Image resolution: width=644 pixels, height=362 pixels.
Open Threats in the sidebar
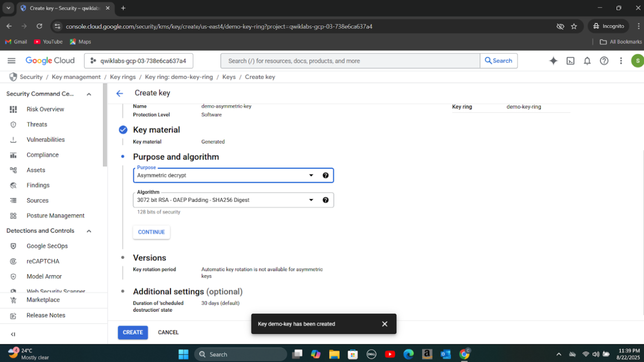[37, 124]
